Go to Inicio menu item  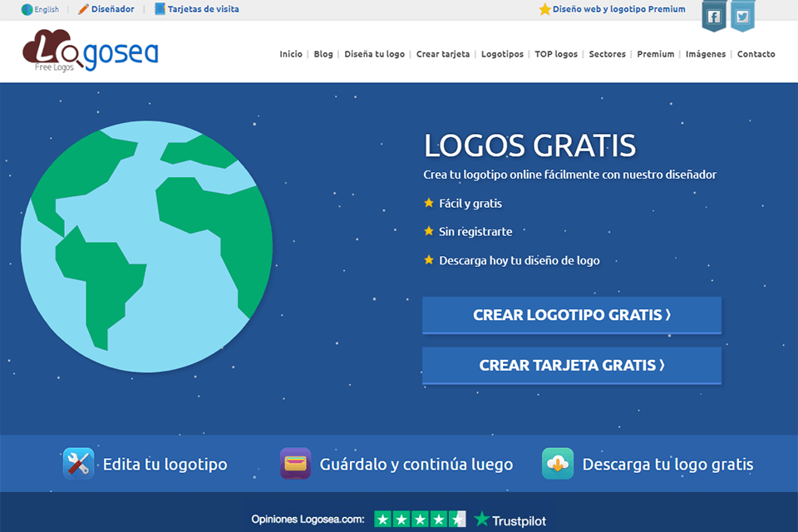click(x=291, y=54)
